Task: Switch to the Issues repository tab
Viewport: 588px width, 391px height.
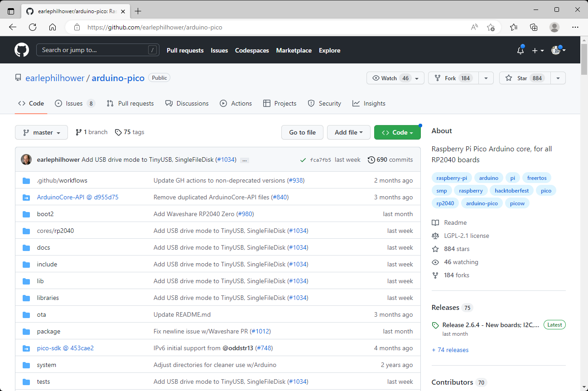Action: click(75, 103)
